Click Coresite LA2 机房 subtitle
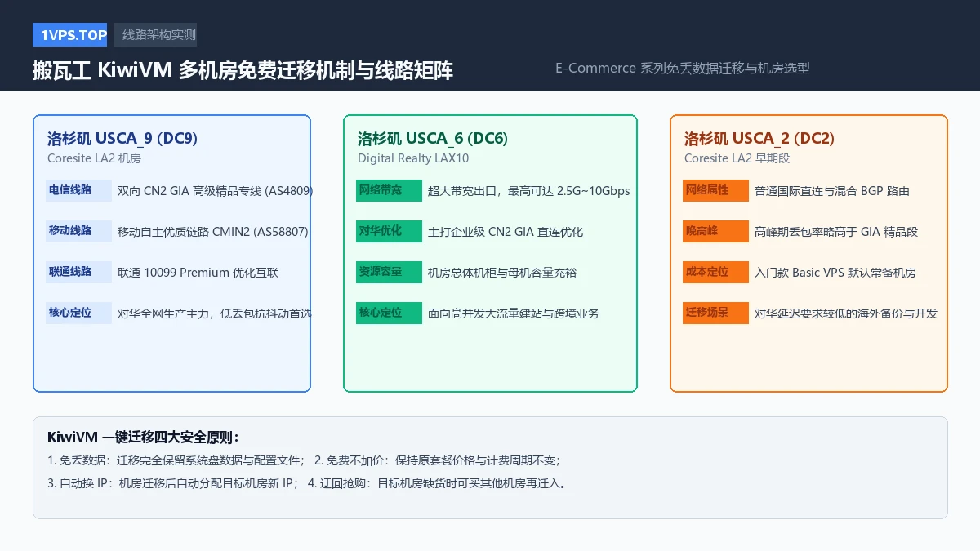The image size is (980, 551). (94, 158)
